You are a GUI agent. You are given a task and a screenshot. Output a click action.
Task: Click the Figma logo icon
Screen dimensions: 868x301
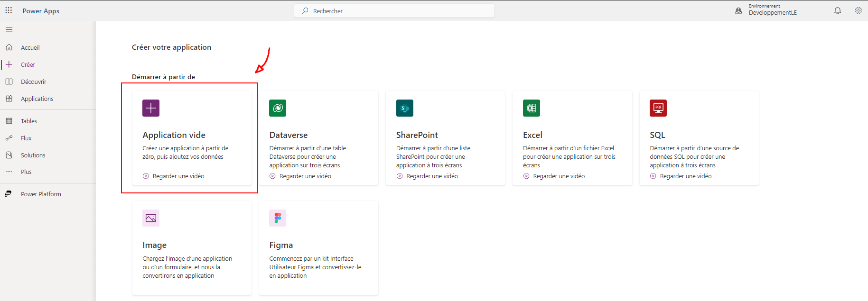(x=278, y=218)
